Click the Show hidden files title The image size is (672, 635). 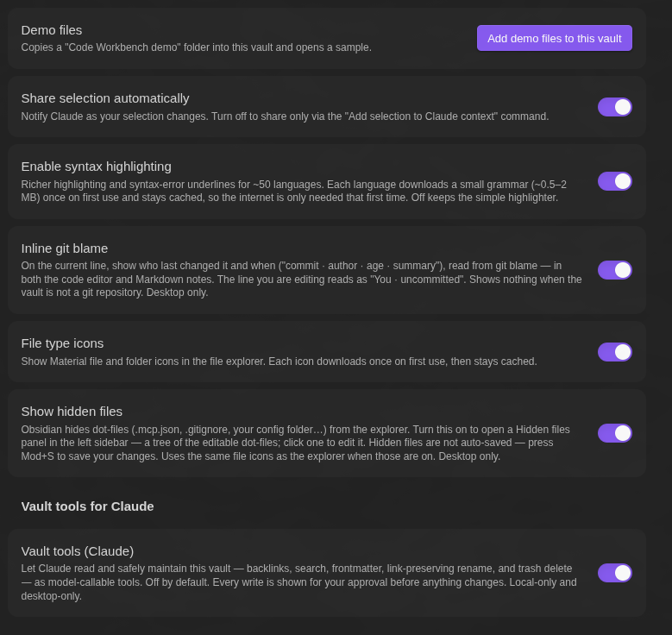72,412
